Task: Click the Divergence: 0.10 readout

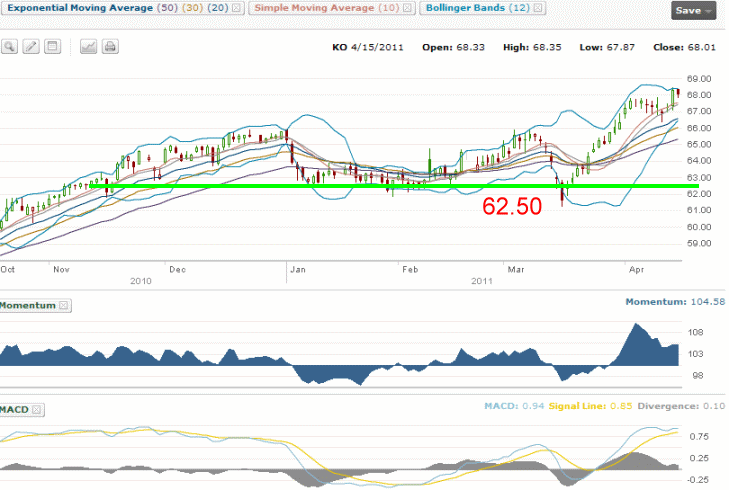Action: (681, 406)
